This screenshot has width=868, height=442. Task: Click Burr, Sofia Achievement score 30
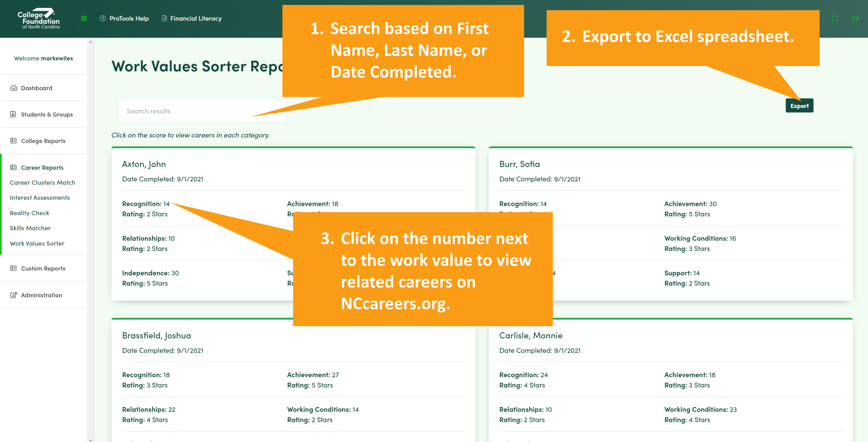pyautogui.click(x=713, y=204)
